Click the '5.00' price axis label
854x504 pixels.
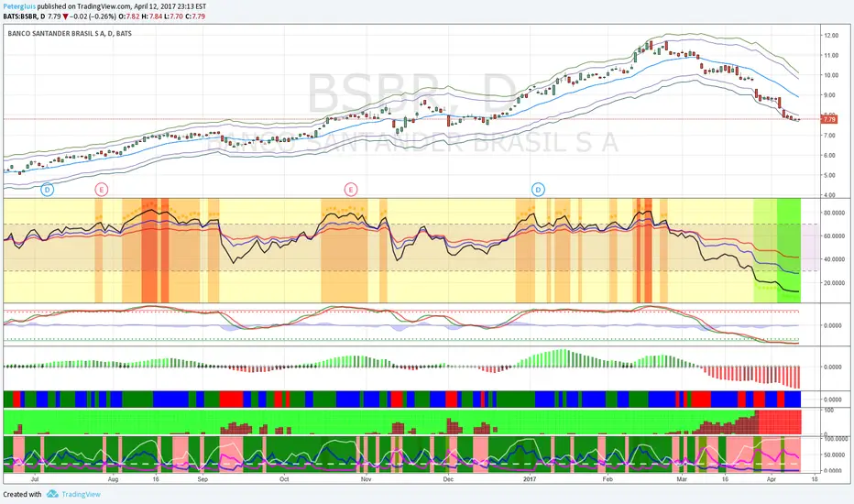[x=829, y=175]
